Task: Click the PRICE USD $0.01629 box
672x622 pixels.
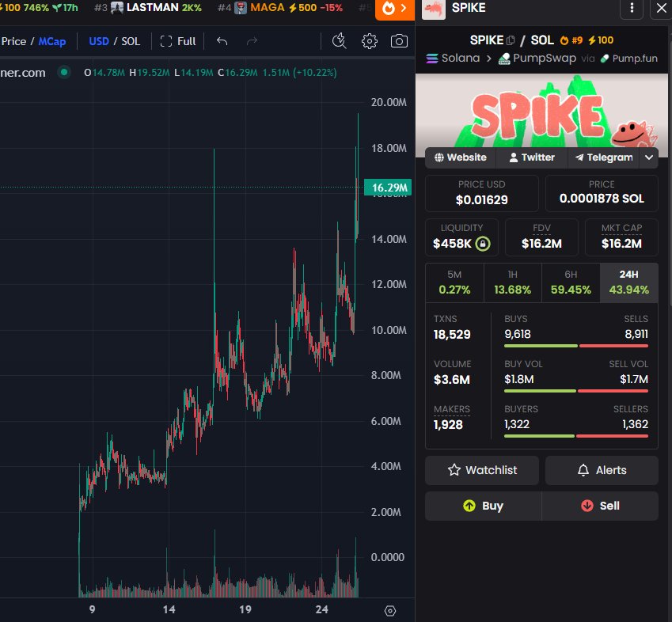Action: click(482, 193)
